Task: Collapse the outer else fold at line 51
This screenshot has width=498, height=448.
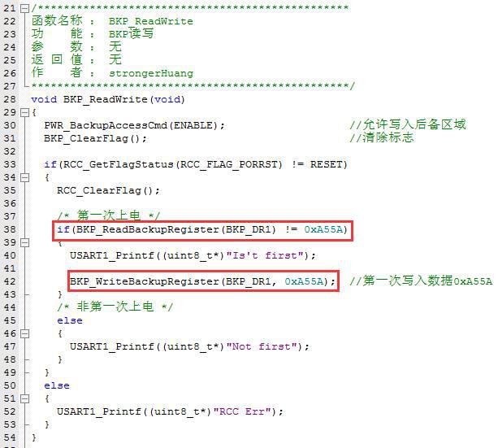Action: tap(24, 398)
